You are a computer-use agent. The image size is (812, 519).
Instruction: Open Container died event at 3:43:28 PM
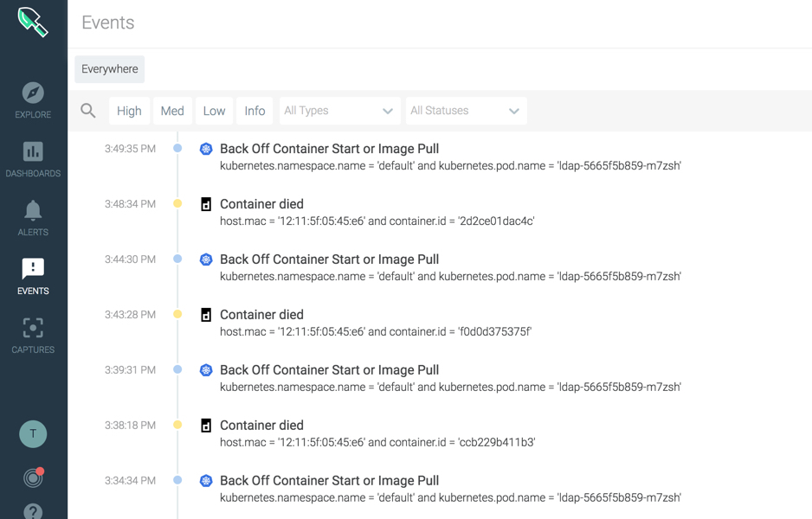pos(261,315)
